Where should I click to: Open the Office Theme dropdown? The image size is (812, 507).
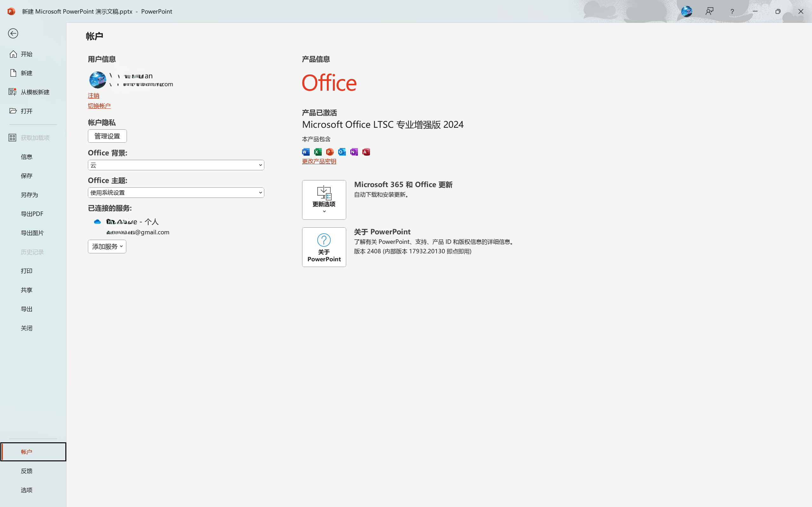coord(176,192)
